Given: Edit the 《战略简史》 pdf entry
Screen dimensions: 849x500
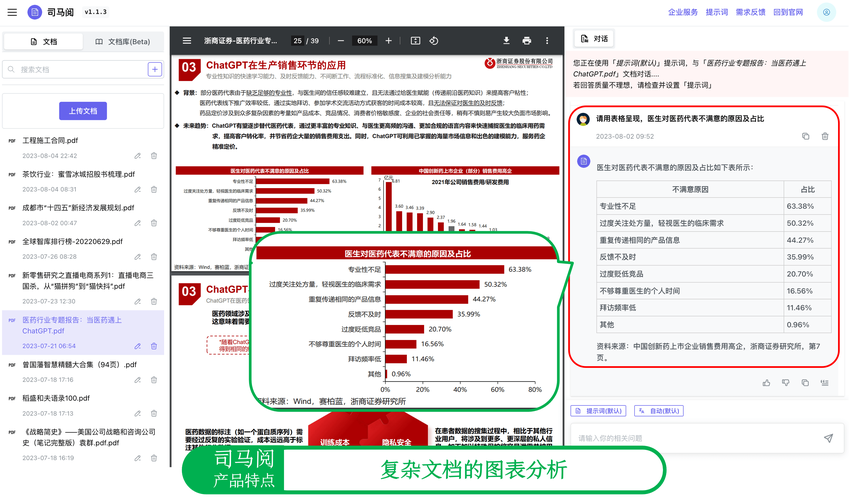Looking at the screenshot, I should 138,458.
